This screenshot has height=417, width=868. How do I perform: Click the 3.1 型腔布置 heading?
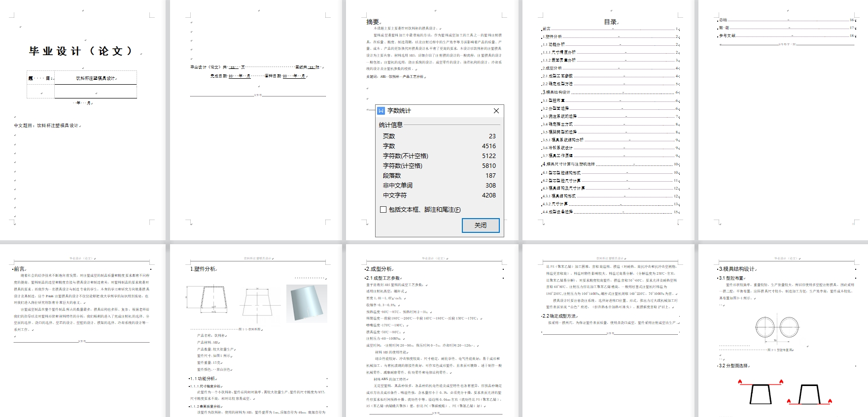pyautogui.click(x=731, y=278)
